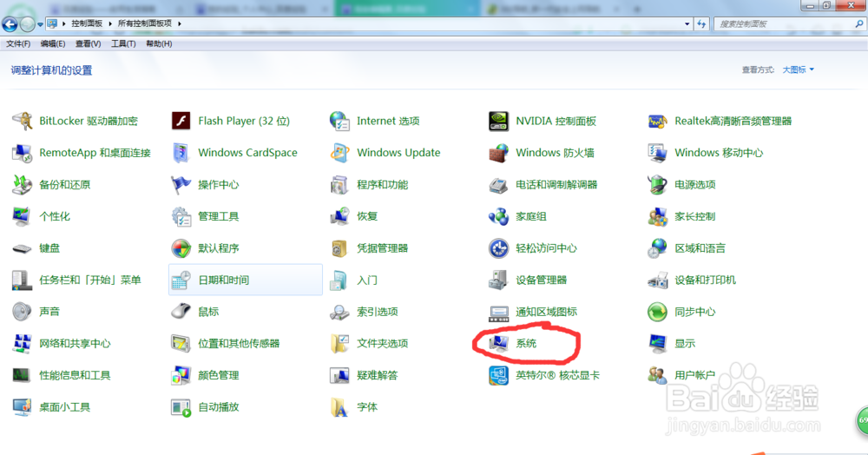Image resolution: width=868 pixels, height=455 pixels.
Task: Open RemoteApp 和桌面连接 icon
Action: 23,153
